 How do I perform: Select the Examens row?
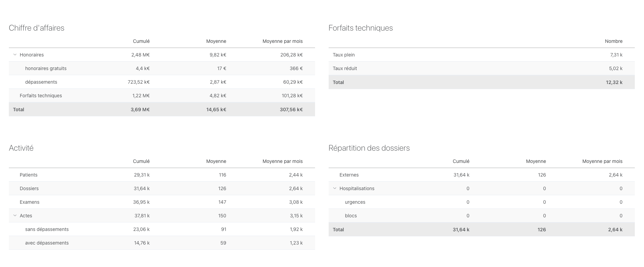[30, 202]
